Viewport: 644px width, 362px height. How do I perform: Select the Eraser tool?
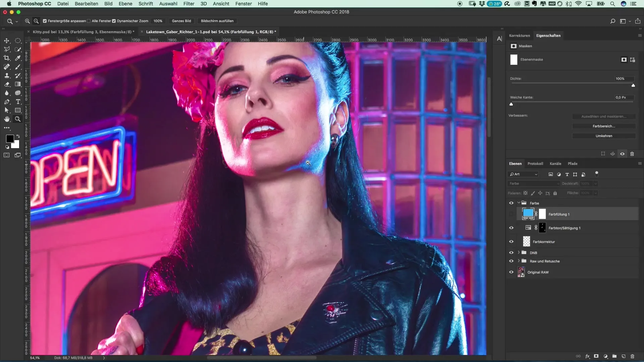(x=7, y=84)
